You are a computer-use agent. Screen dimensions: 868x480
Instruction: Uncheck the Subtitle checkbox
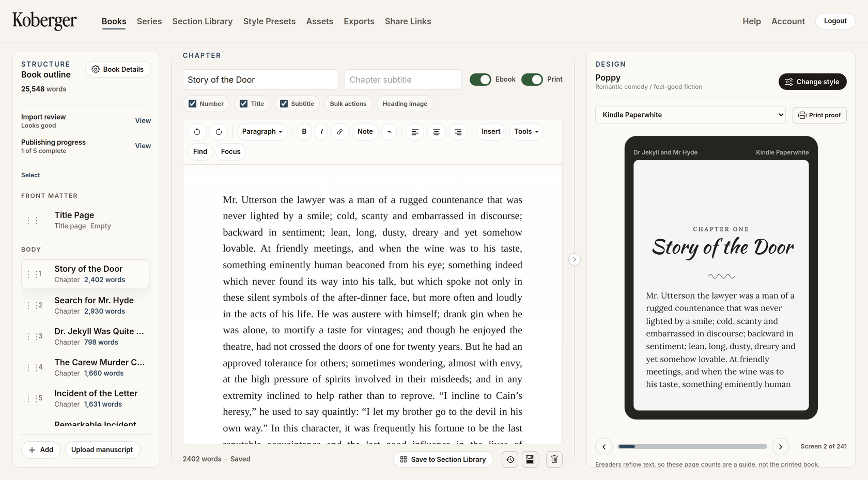tap(284, 104)
